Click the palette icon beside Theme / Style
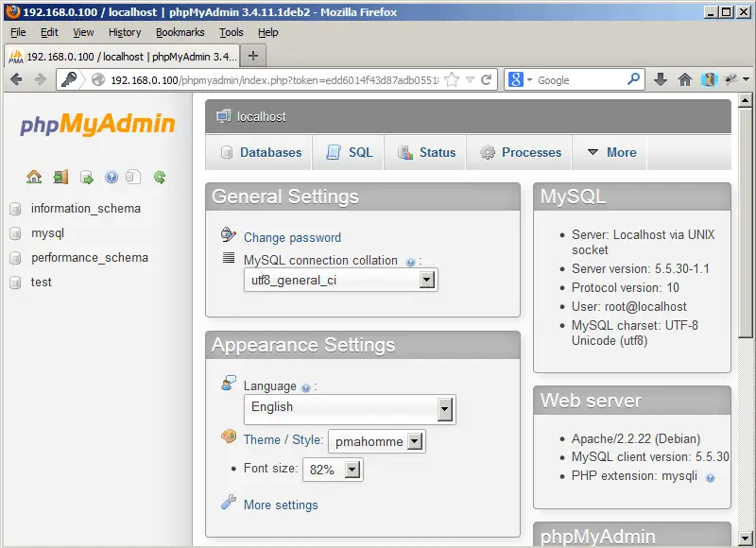756x548 pixels. tap(229, 437)
